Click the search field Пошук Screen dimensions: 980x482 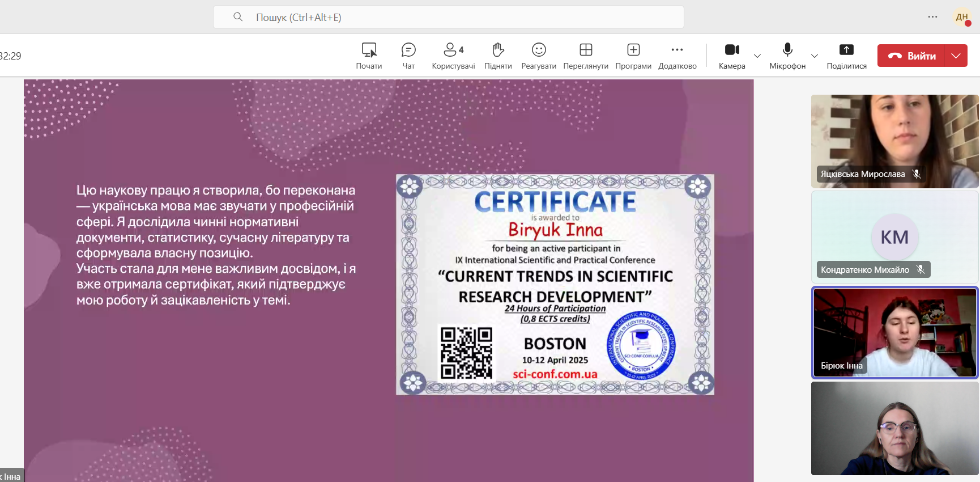click(x=448, y=17)
